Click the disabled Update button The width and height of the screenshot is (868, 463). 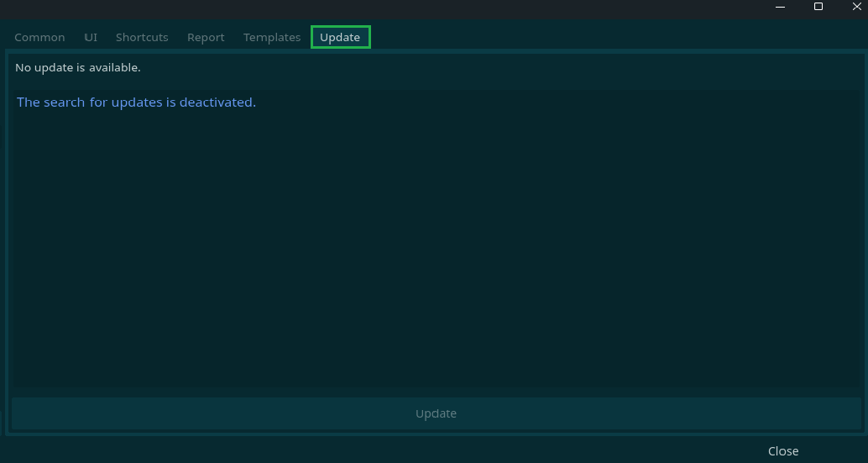click(437, 413)
